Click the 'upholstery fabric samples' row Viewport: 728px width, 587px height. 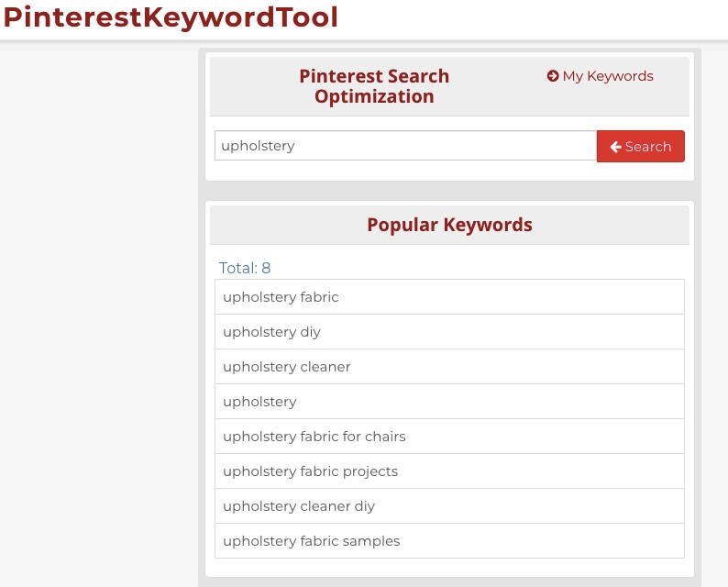[x=311, y=541]
